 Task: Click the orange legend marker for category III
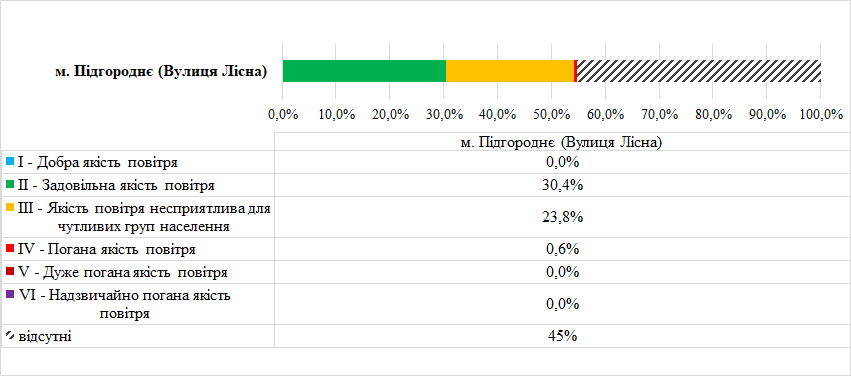[x=10, y=207]
